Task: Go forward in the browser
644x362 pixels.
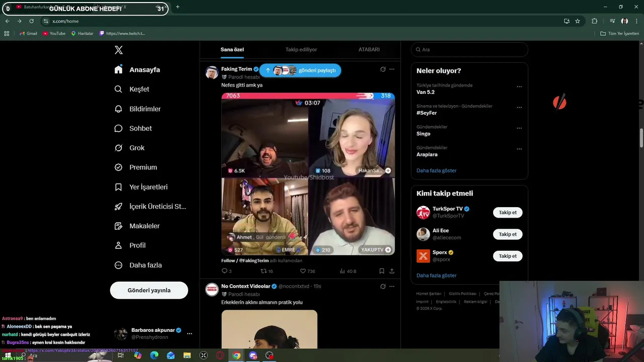Action: pos(19,21)
